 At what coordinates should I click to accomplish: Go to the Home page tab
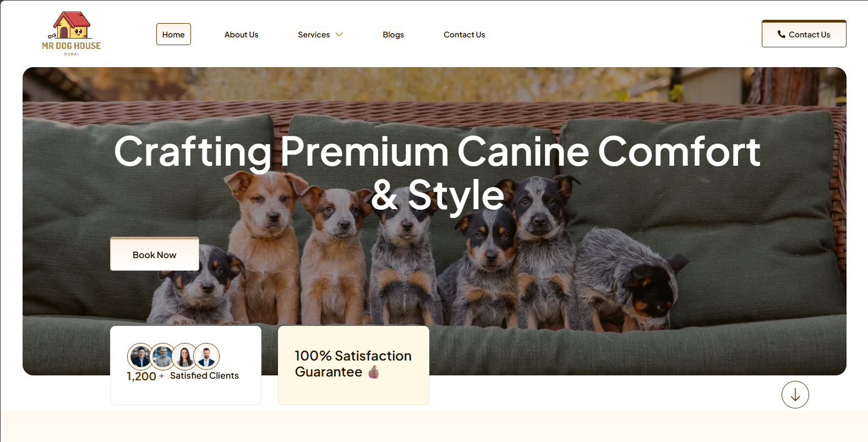173,34
